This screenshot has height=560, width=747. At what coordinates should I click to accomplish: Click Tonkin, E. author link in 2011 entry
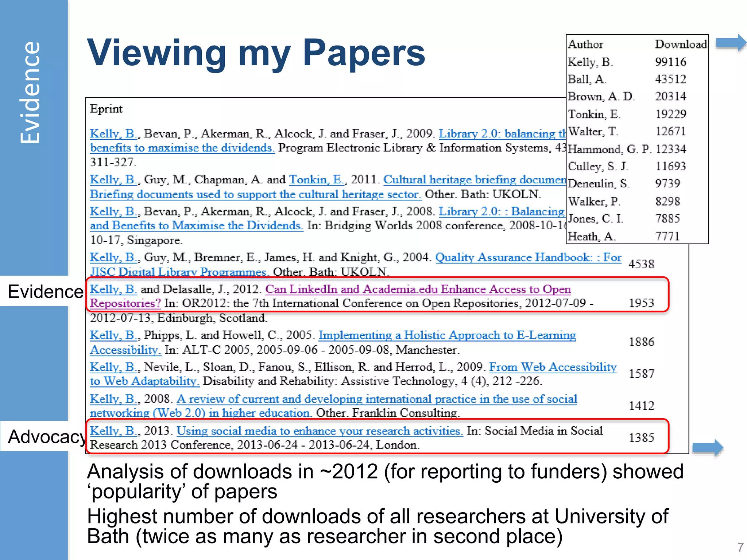(317, 180)
